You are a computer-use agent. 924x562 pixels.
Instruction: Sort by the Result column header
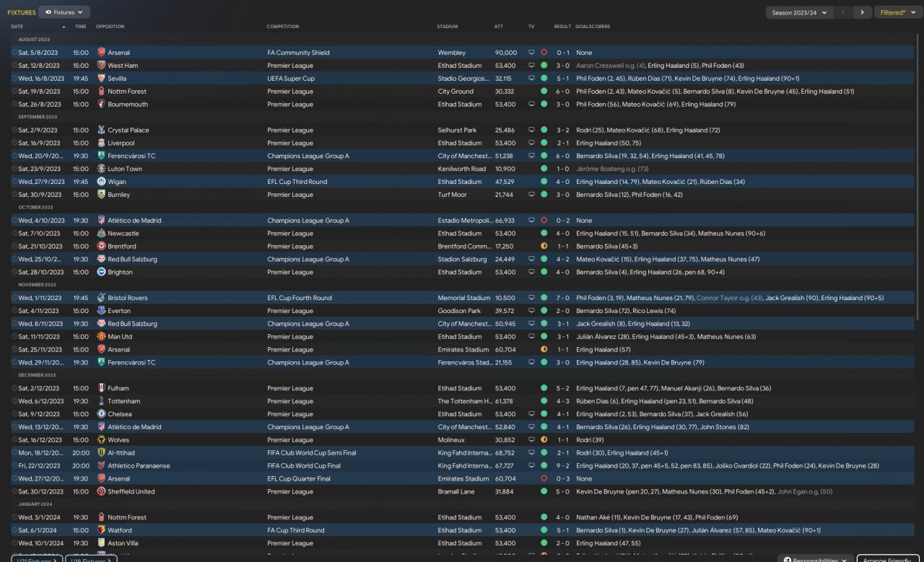coord(562,27)
